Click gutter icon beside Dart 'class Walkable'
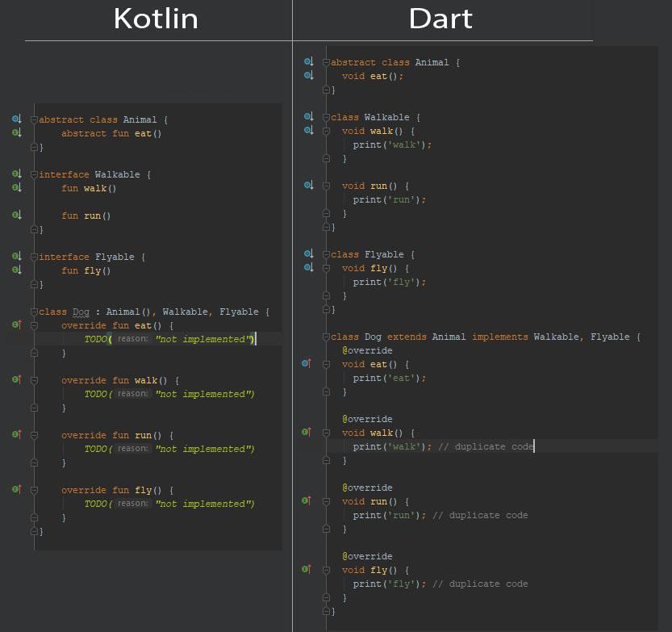This screenshot has height=632, width=672. [308, 116]
